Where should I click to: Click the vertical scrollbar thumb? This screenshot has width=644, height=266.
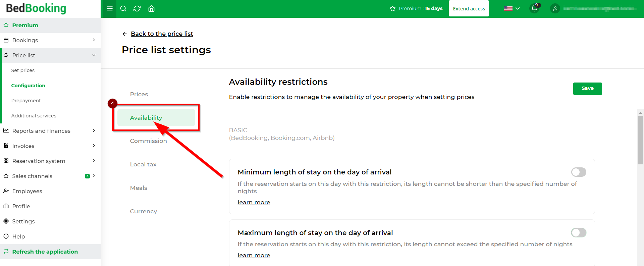click(640, 140)
